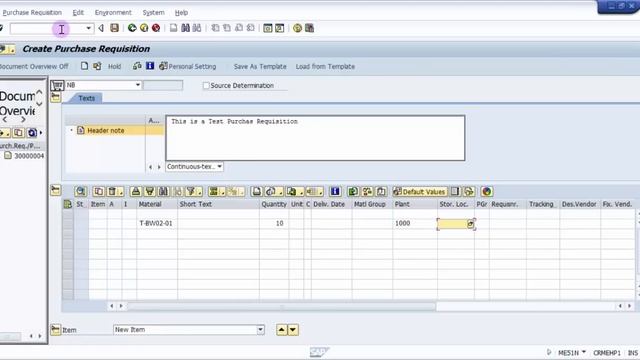Click Load from Template button
The height and width of the screenshot is (360, 640).
[x=325, y=67]
